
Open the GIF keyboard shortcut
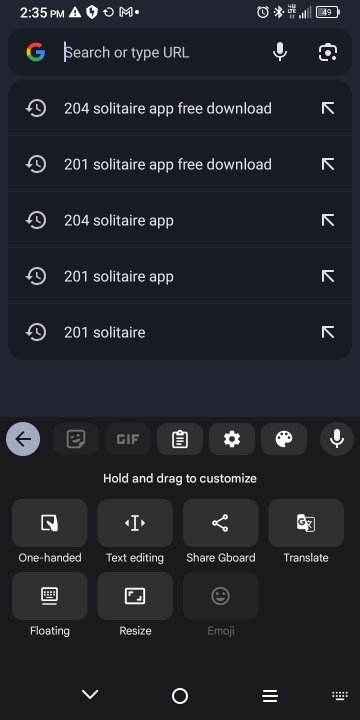coord(128,439)
